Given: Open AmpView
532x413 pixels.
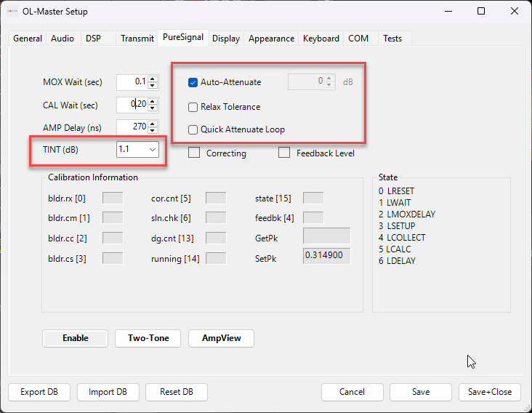Looking at the screenshot, I should 221,338.
